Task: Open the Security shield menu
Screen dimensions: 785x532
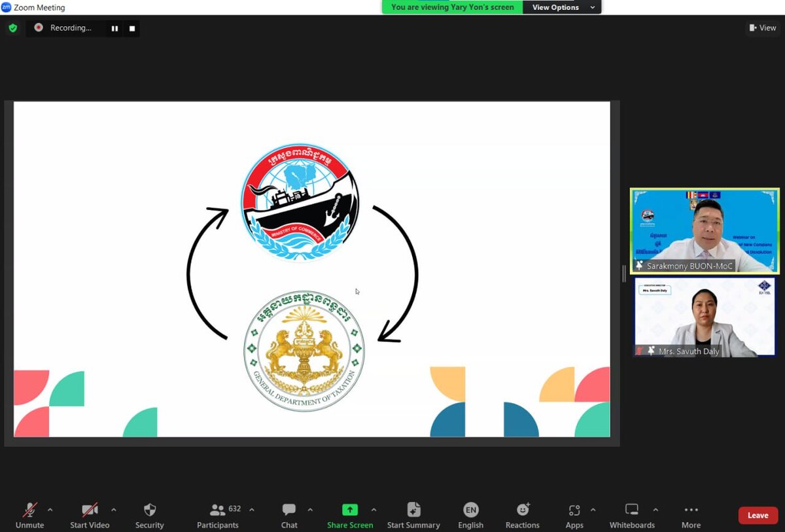Action: 149,516
